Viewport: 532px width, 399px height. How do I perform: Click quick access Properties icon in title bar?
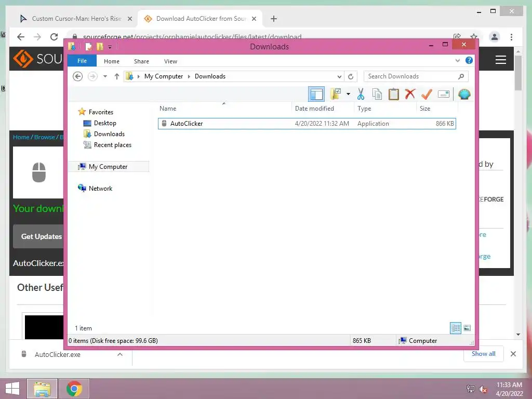88,46
